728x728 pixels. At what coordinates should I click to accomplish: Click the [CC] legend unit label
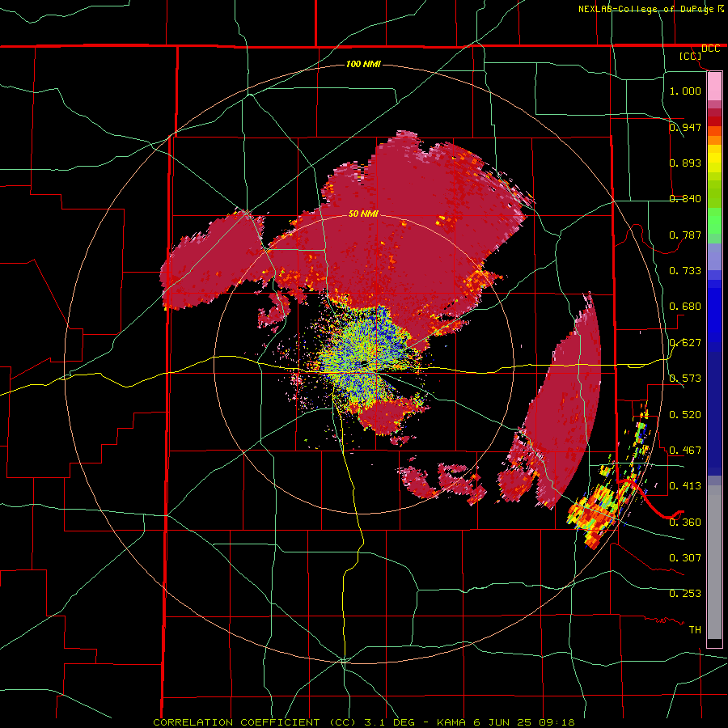(691, 56)
